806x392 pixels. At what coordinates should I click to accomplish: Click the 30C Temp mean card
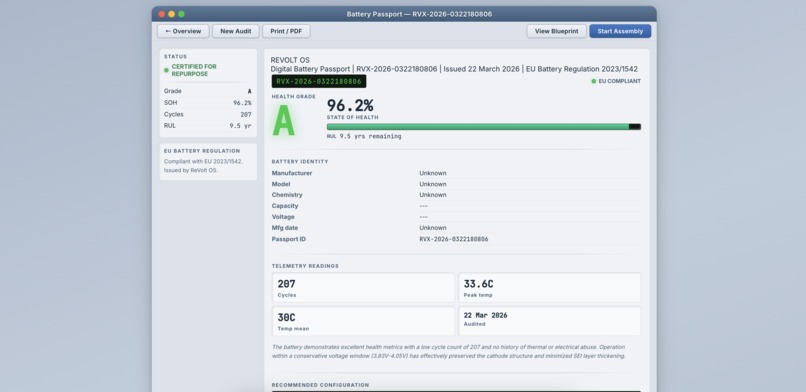363,321
